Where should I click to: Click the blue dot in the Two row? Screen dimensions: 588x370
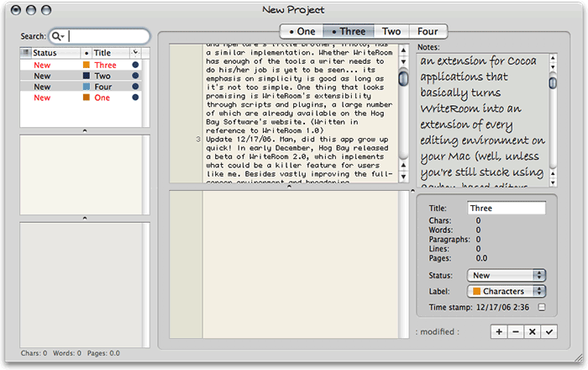(135, 76)
